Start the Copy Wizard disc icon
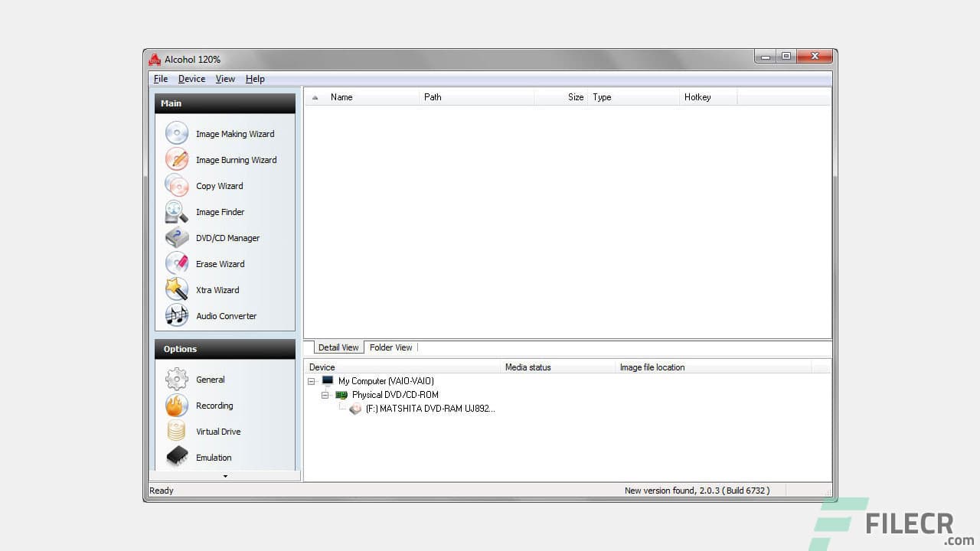Viewport: 980px width, 551px height. (x=177, y=186)
